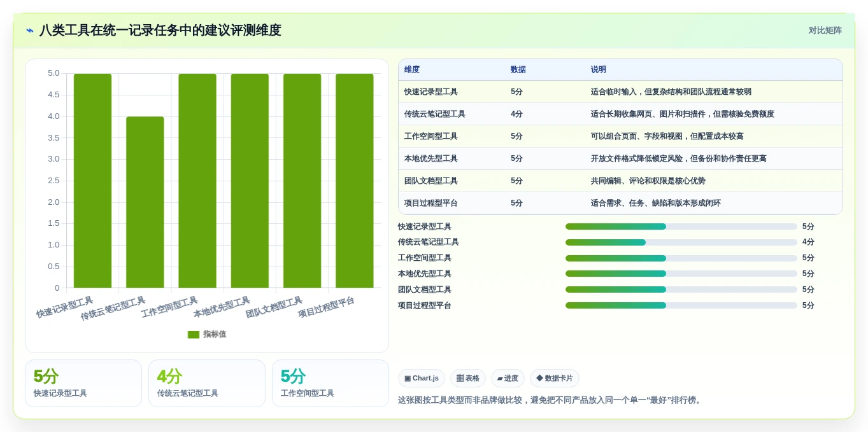The width and height of the screenshot is (868, 432).
Task: Toggle the 指标值 legend item
Action: 207,334
